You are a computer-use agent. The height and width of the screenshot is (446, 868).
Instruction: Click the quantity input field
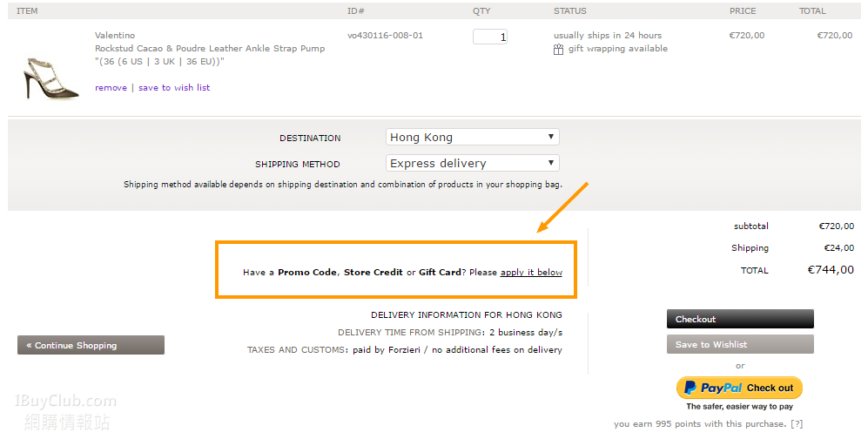(490, 37)
